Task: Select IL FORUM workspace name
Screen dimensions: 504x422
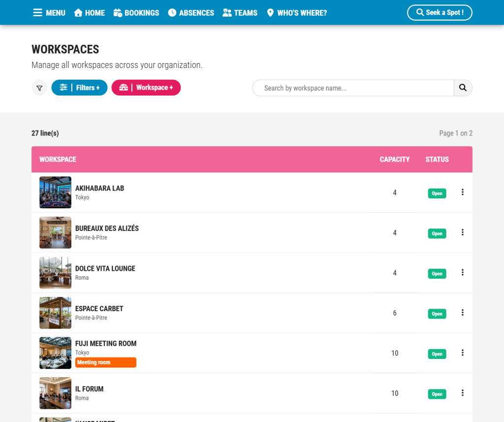Action: click(90, 389)
